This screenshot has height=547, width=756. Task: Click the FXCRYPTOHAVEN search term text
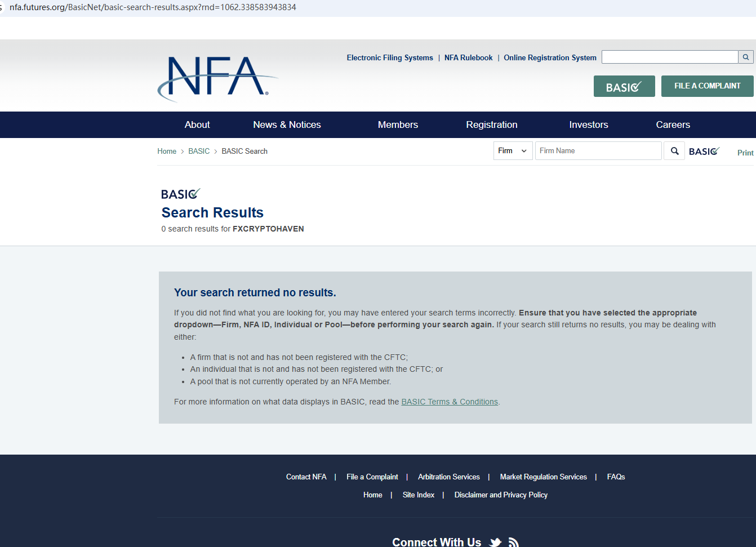click(268, 229)
